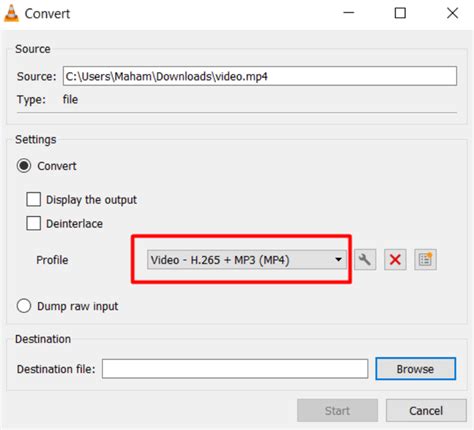Open the Profile dropdown list
This screenshot has width=474, height=430.
[247, 259]
